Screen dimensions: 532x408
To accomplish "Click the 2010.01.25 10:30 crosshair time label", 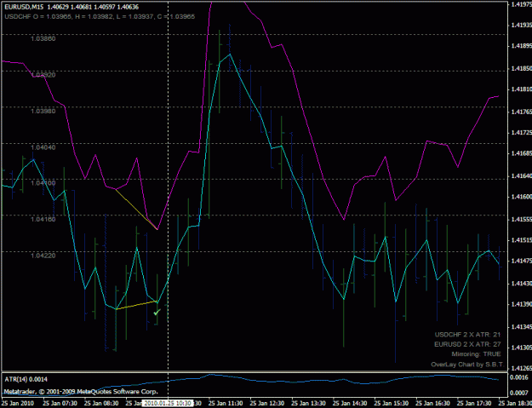I will (x=168, y=403).
